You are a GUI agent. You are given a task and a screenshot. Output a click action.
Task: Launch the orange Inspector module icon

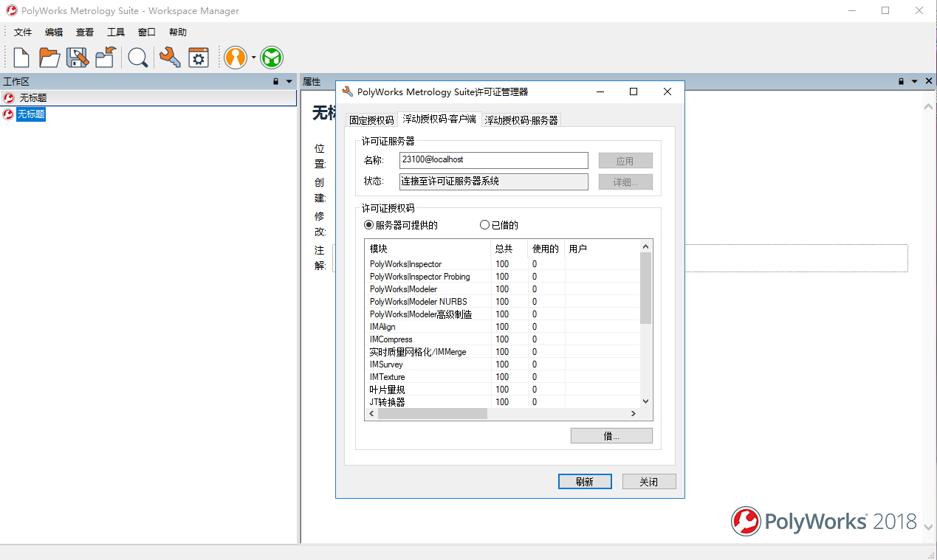click(236, 58)
